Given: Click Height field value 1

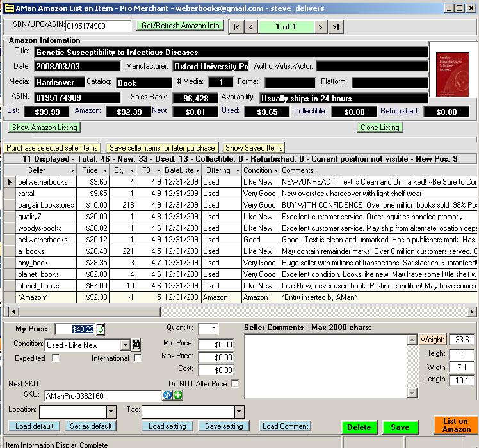Looking at the screenshot, I should 462,354.
